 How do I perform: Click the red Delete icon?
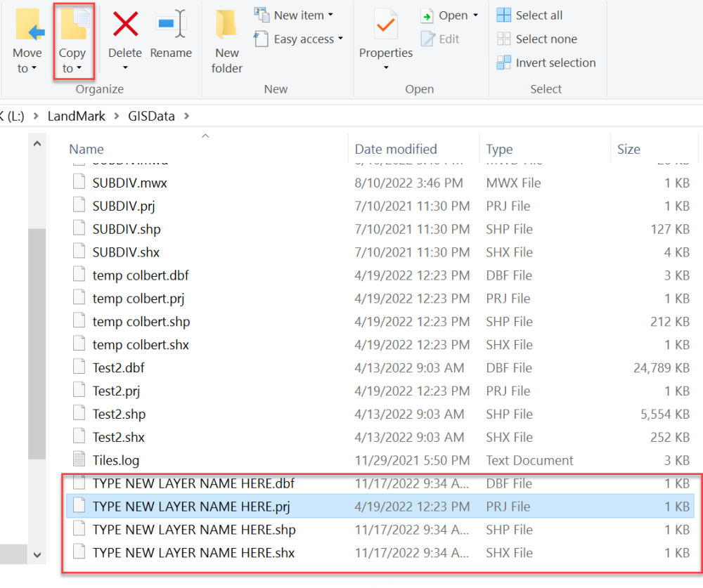pos(125,24)
